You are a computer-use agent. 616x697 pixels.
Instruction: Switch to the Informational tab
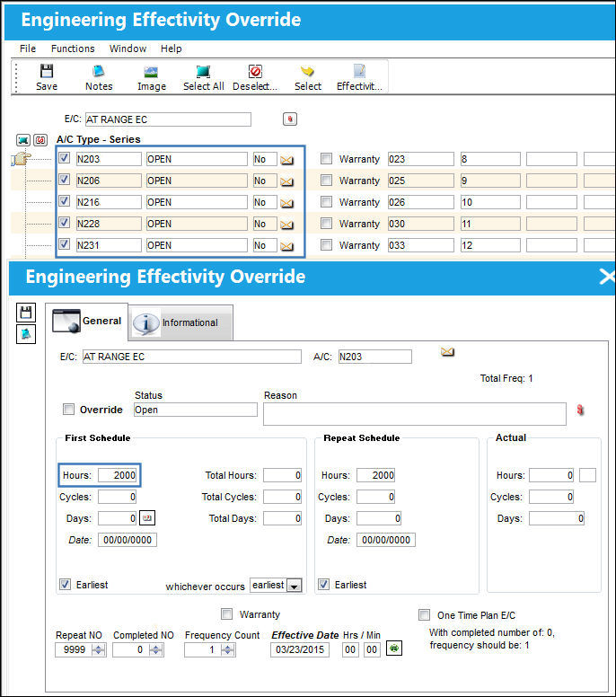(x=180, y=323)
